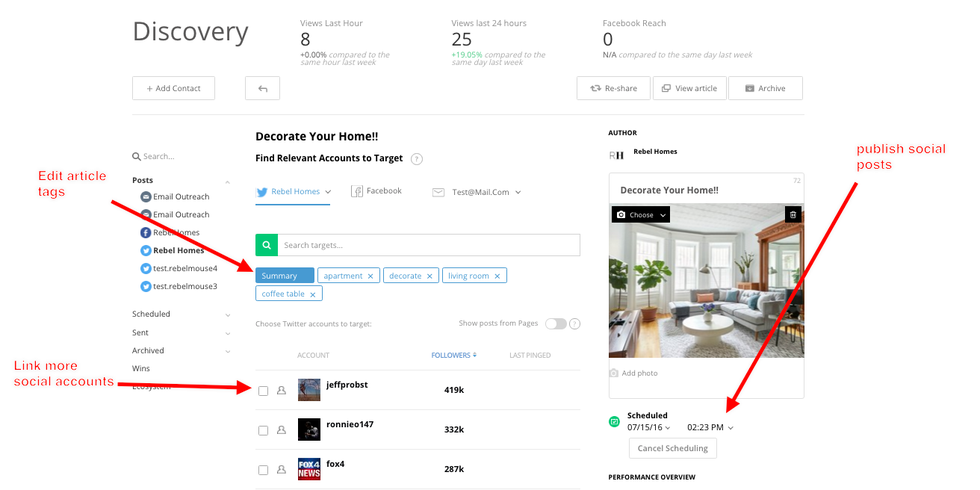Click the Cancel Scheduling button
Viewport: 980px width, 490px height.
672,448
